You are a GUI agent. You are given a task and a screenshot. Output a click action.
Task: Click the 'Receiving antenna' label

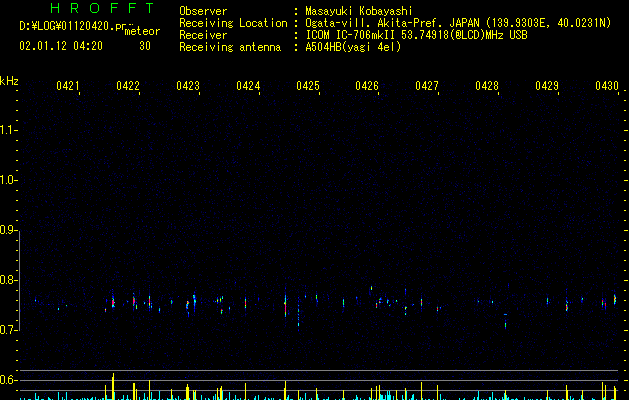[x=230, y=47]
